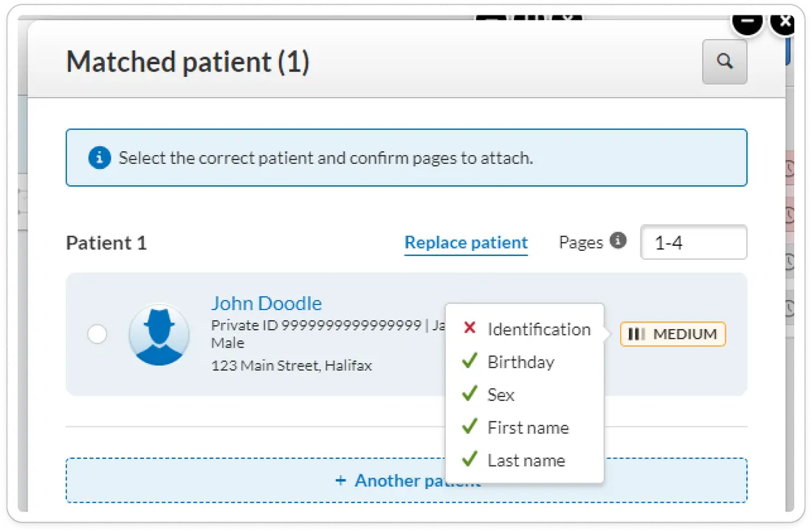Minimize the dialog with the black minus button
This screenshot has width=812, height=532.
[746, 21]
